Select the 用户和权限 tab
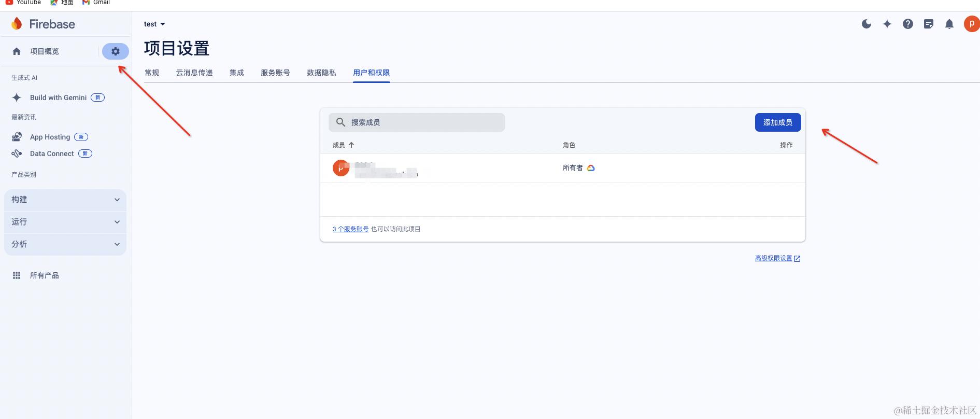 [371, 73]
